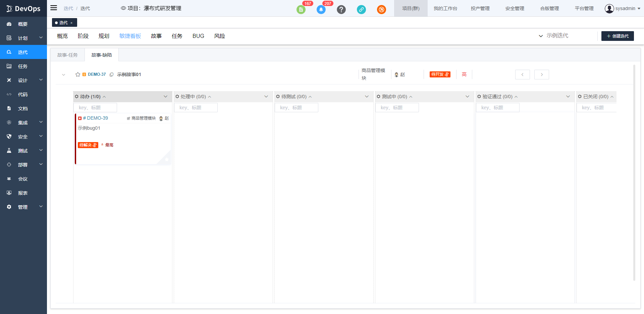Screen dimensions: 644x314
Task: Open the blue bell notifications icon
Action: coord(321,10)
